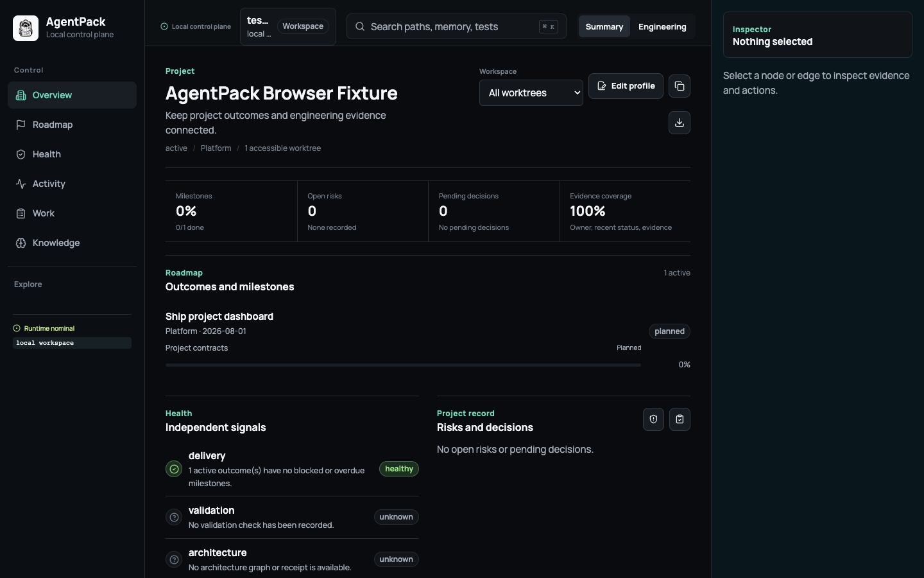Click the validation question mark icon
The image size is (924, 578).
(174, 517)
